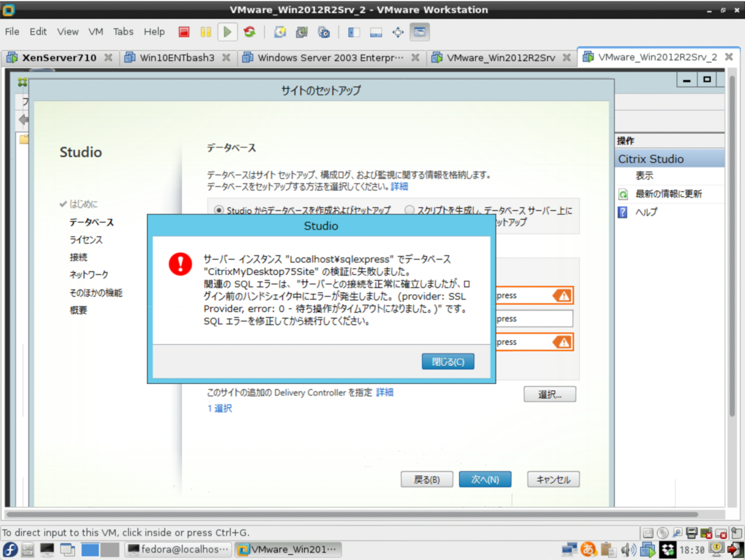This screenshot has height=560, width=745.
Task: Click the full screen mode icon
Action: [x=398, y=32]
